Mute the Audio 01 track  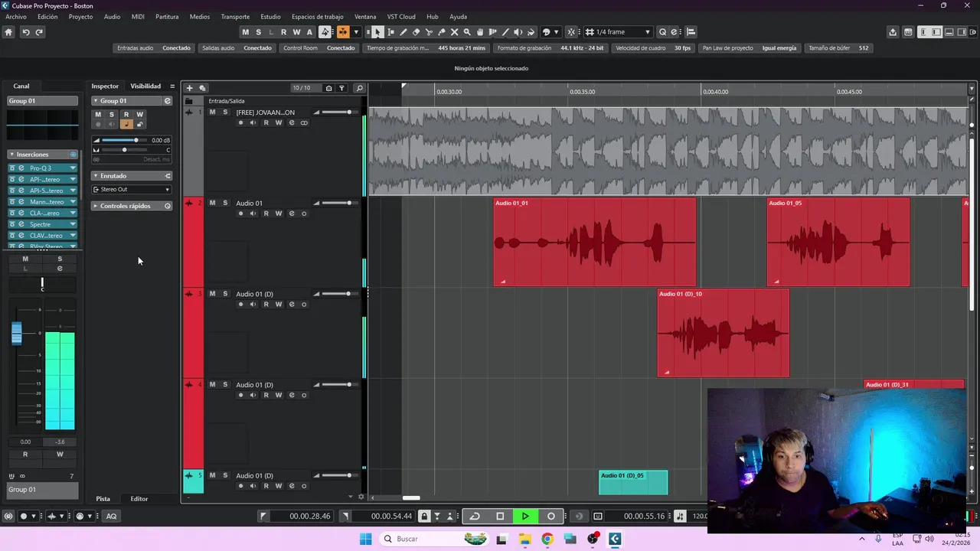point(212,203)
